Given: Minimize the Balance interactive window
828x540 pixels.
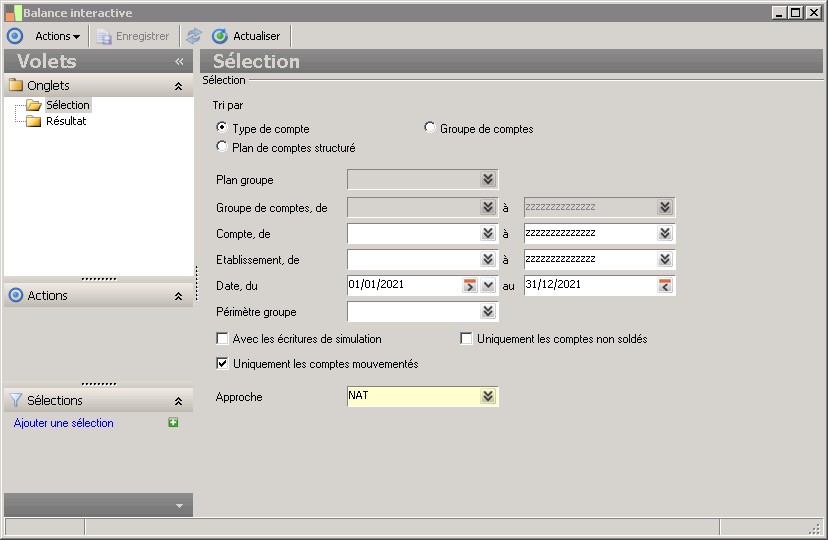Looking at the screenshot, I should (x=779, y=13).
